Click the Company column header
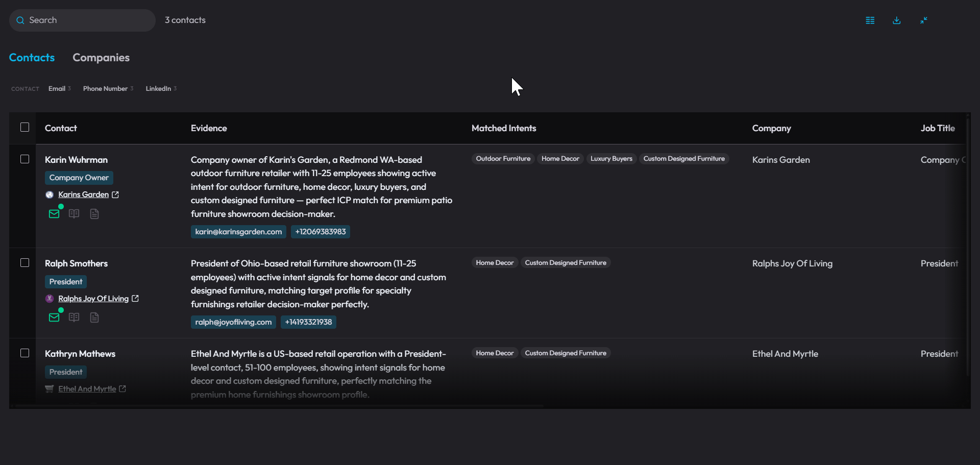The height and width of the screenshot is (465, 980). coord(771,128)
